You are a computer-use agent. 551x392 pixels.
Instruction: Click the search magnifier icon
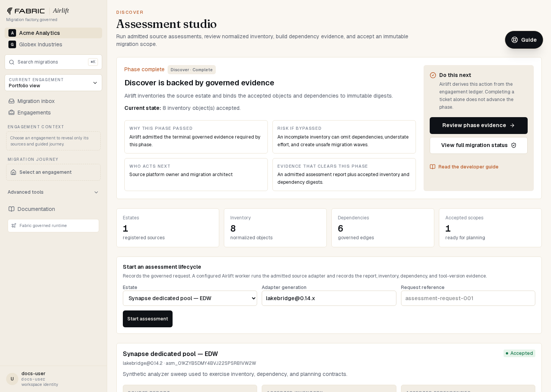point(12,62)
